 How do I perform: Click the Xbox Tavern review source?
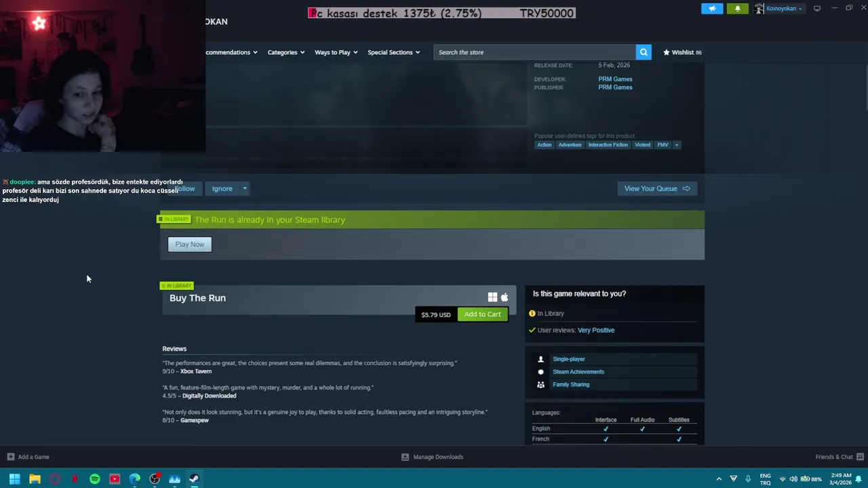tap(196, 371)
